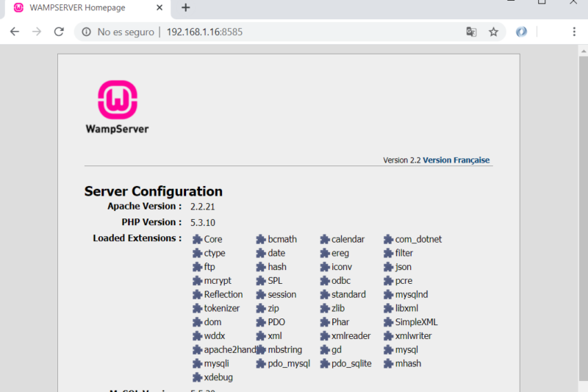Click the puzzle icon next to Core
This screenshot has height=392, width=588.
point(197,239)
